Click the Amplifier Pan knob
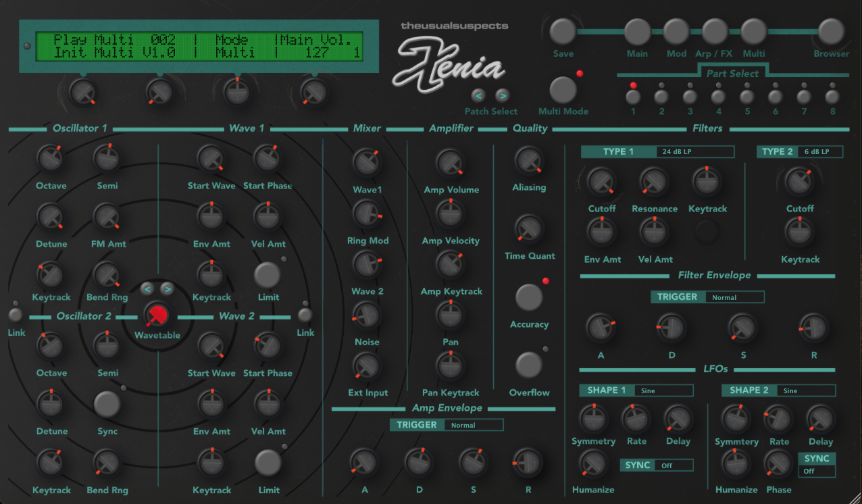862x504 pixels. (x=450, y=314)
